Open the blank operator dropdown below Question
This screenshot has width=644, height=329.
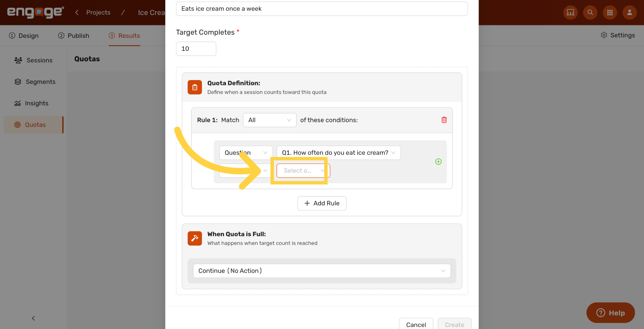pos(246,171)
